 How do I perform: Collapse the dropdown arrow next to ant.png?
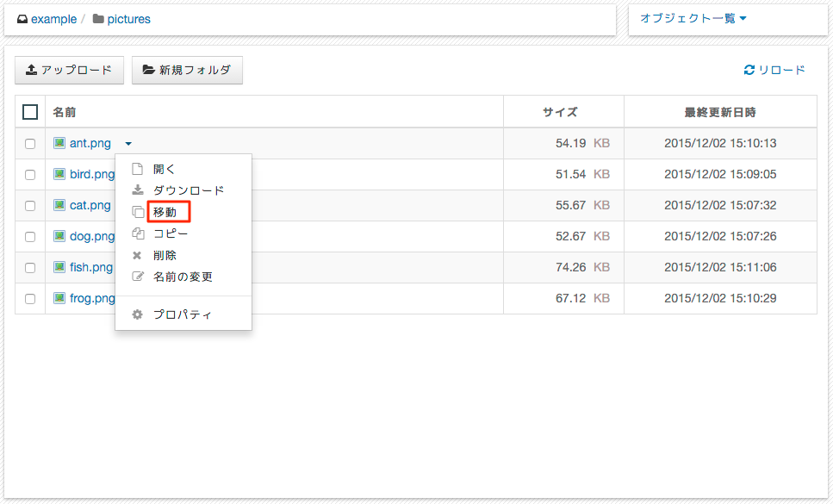[x=128, y=143]
